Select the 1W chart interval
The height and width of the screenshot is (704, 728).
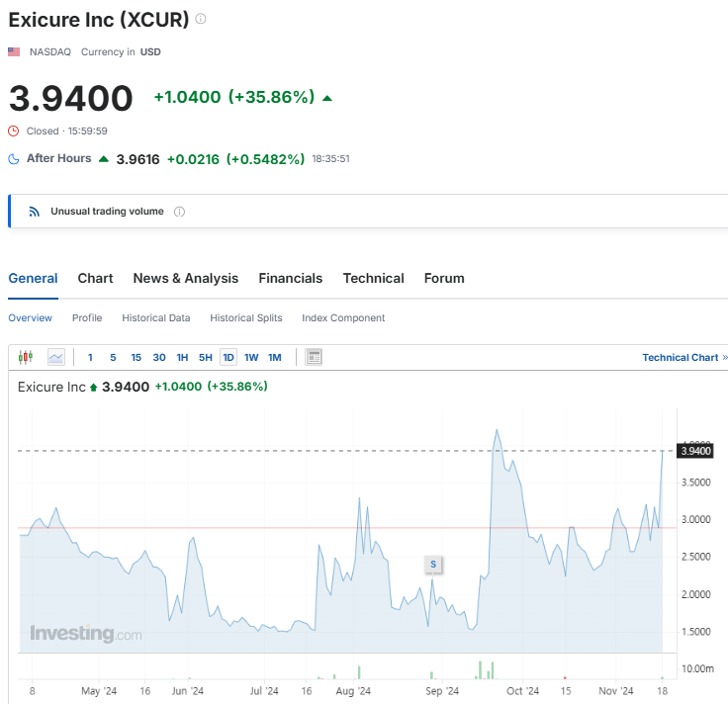click(x=251, y=357)
